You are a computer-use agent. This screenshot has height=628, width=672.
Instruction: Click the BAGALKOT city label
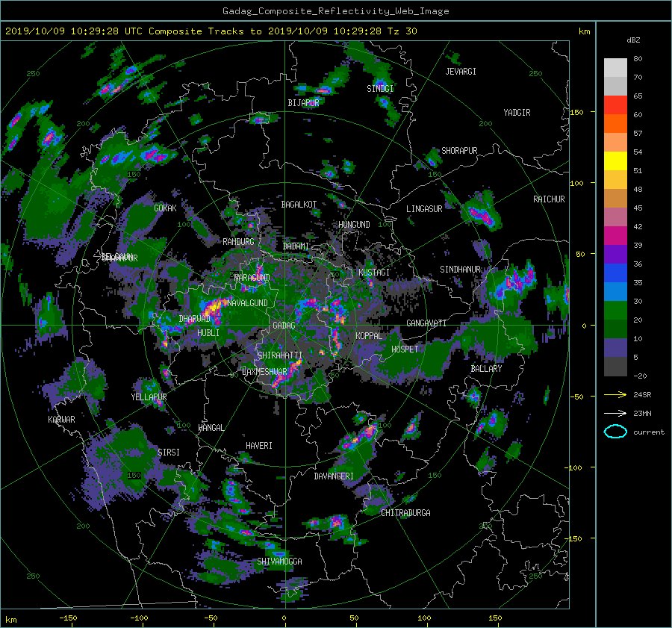pyautogui.click(x=299, y=205)
